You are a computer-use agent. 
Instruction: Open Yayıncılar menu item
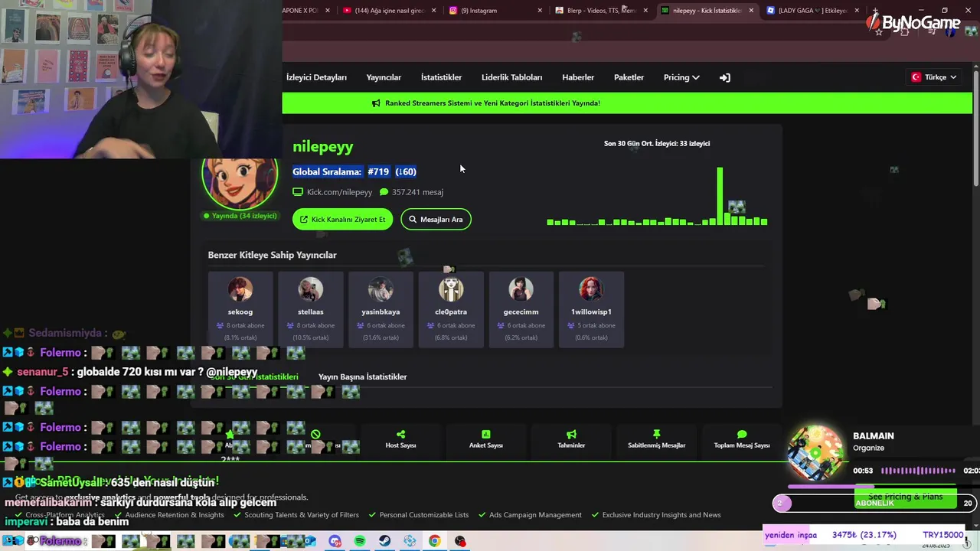pyautogui.click(x=384, y=77)
